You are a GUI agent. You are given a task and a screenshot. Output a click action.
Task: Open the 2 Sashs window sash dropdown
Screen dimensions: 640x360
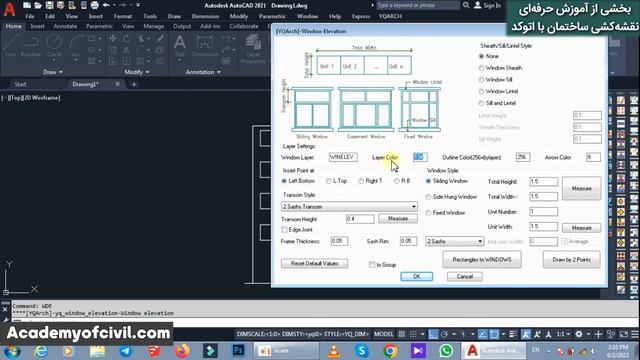tap(455, 241)
